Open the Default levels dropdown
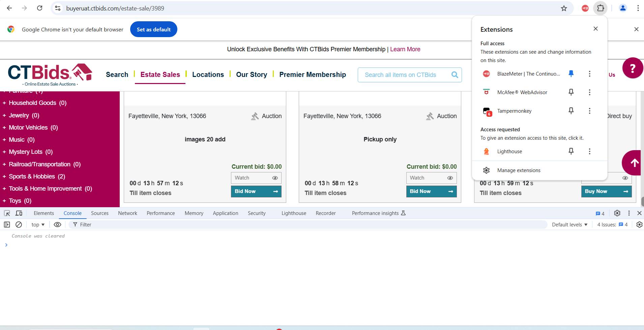Viewport: 644px width, 330px height. [569, 225]
